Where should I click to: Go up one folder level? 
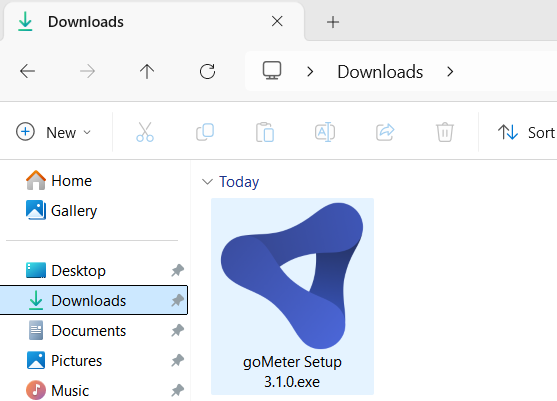[147, 71]
